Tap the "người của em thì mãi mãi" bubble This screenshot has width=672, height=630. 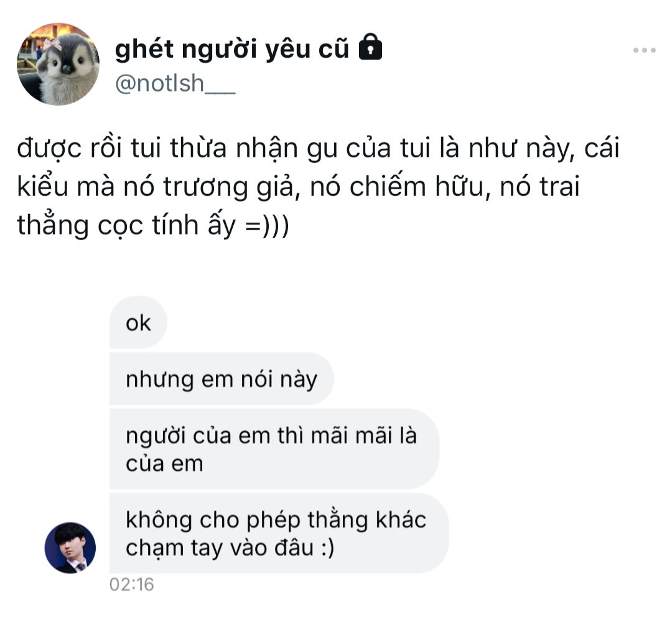point(274,449)
